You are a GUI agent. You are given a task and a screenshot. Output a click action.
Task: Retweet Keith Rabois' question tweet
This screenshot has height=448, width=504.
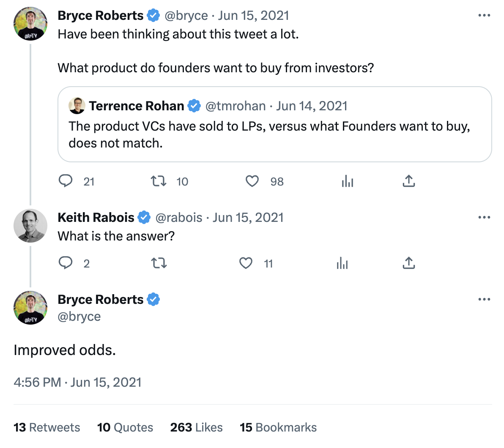click(x=159, y=263)
